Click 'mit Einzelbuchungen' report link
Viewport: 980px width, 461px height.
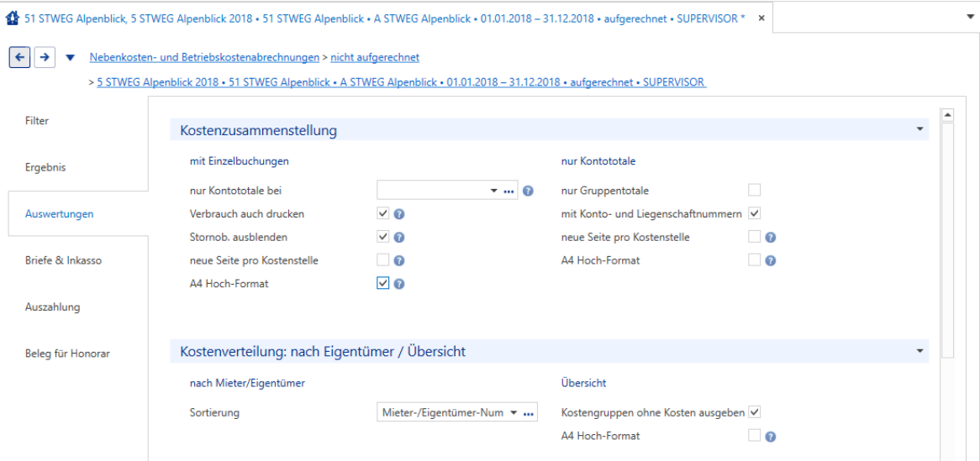(x=239, y=161)
